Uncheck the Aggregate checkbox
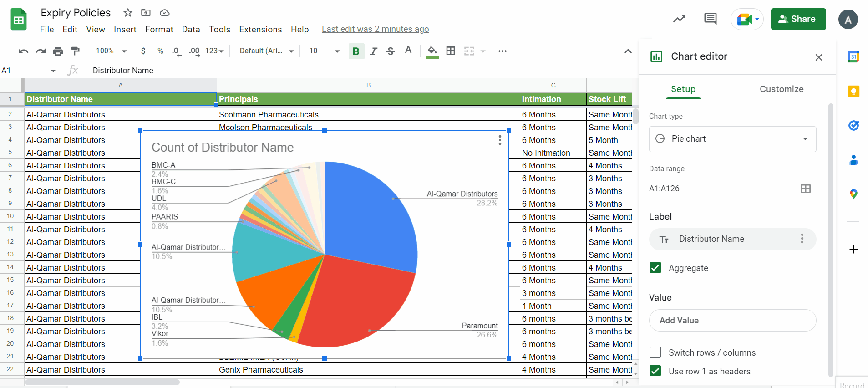 655,268
